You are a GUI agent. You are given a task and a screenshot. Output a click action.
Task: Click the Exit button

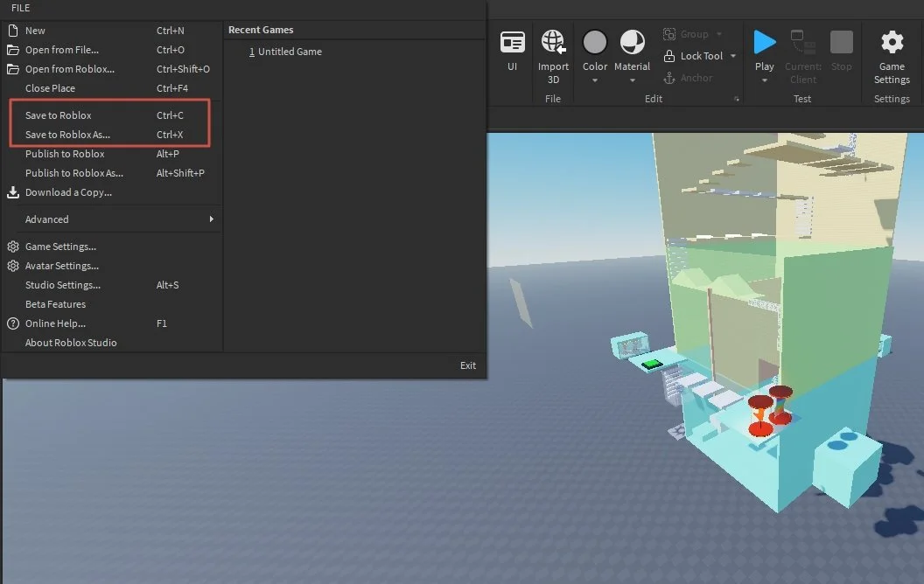pyautogui.click(x=468, y=365)
